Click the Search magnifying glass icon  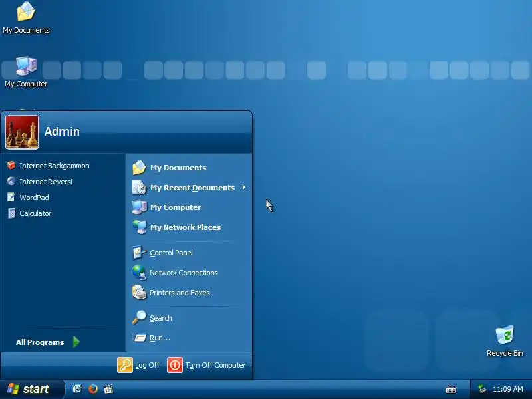point(139,318)
